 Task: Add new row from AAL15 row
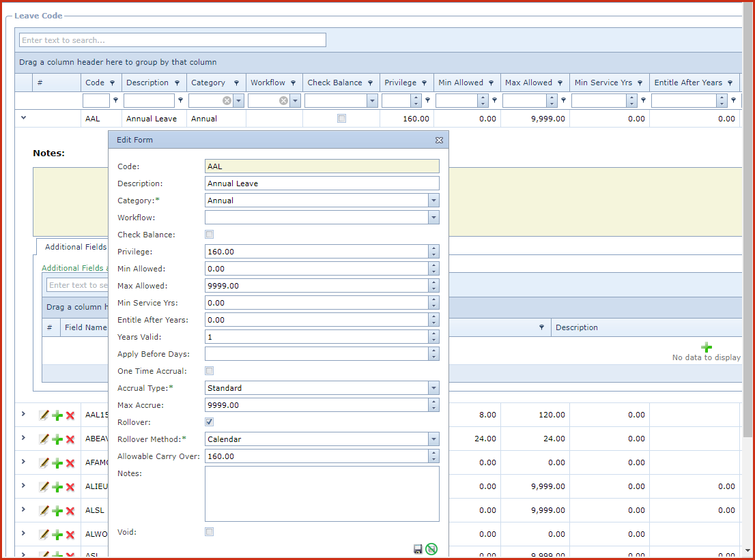pyautogui.click(x=57, y=415)
